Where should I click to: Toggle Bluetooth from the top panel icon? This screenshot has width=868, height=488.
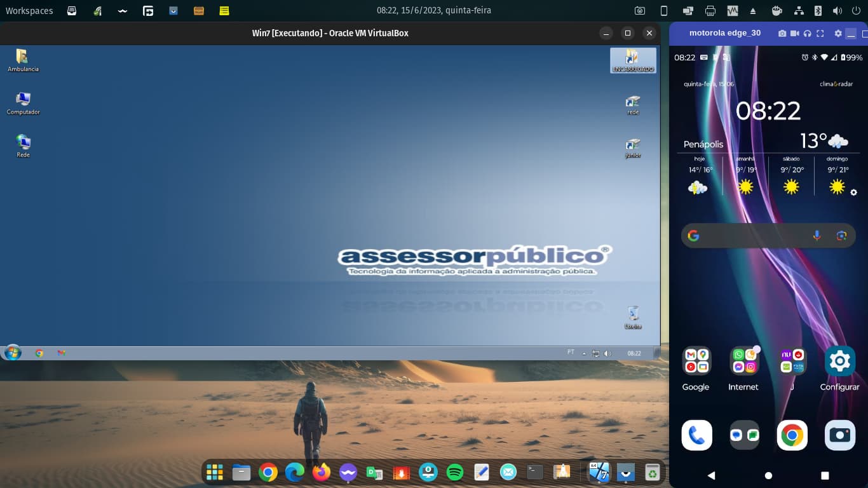pos(818,11)
